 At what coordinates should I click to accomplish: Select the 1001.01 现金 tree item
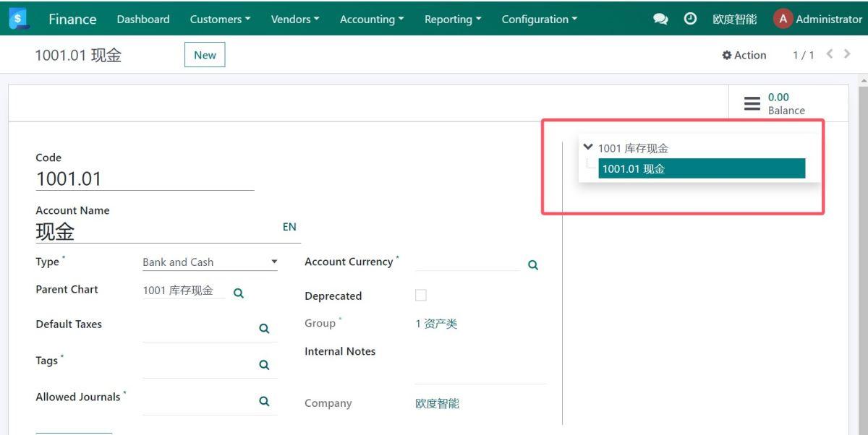point(702,168)
